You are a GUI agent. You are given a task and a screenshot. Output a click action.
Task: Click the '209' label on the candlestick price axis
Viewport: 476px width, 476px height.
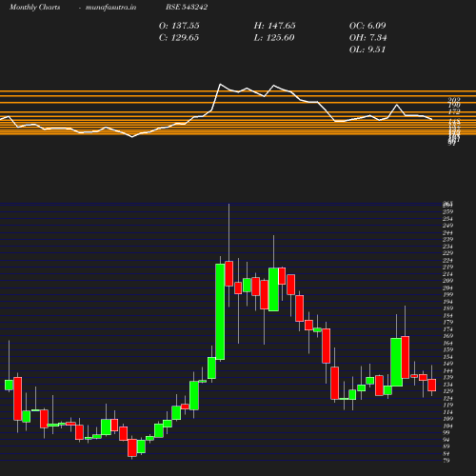448,281
